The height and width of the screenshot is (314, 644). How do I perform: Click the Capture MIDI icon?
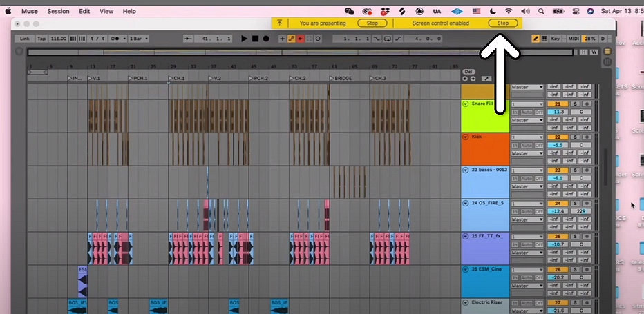(x=309, y=39)
